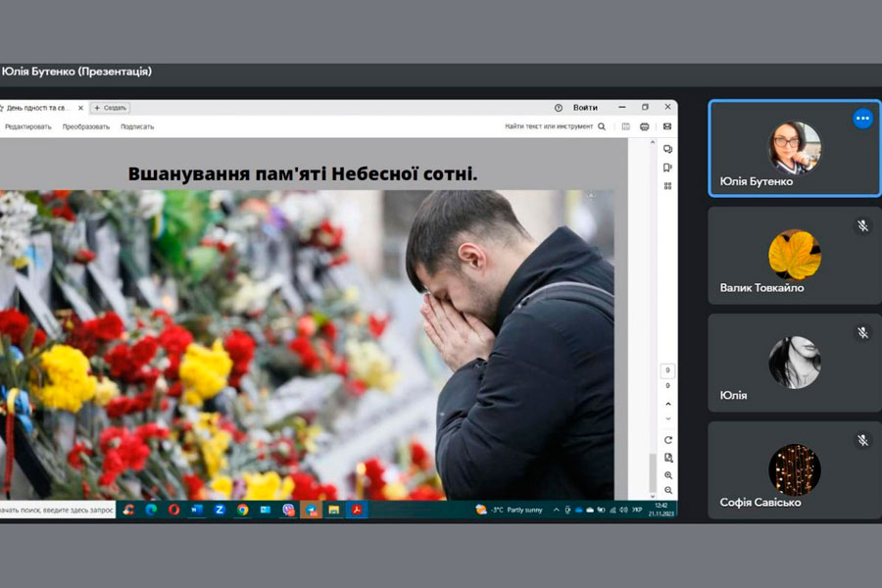The height and width of the screenshot is (588, 882).
Task: Click the email share envelope icon
Action: pos(667,126)
